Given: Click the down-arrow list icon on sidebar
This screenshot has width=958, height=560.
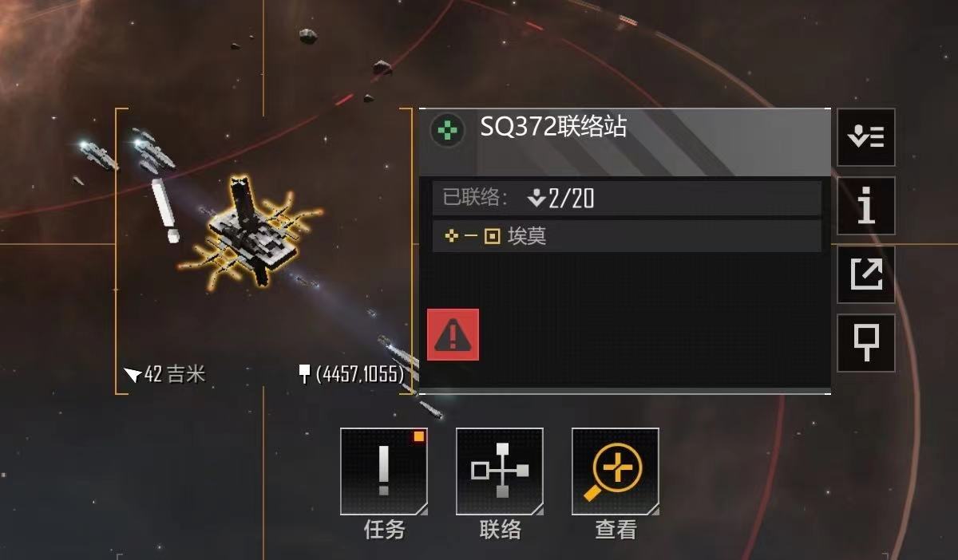Looking at the screenshot, I should coord(866,137).
